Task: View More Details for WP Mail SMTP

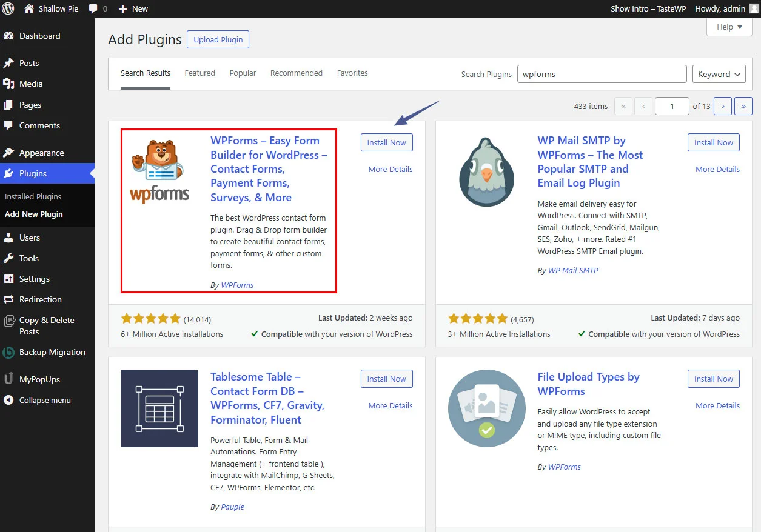Action: click(x=717, y=170)
